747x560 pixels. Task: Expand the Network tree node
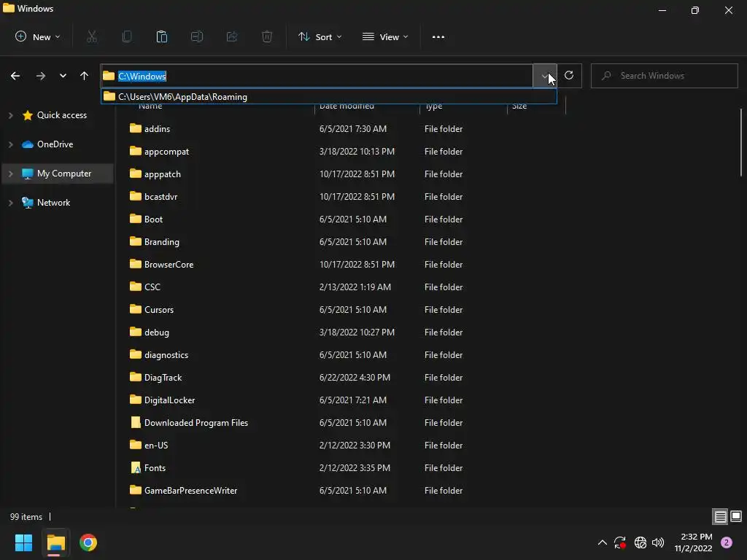click(10, 203)
